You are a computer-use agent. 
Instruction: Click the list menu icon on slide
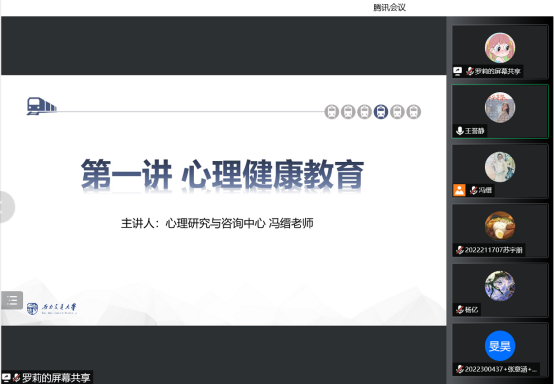[12, 300]
